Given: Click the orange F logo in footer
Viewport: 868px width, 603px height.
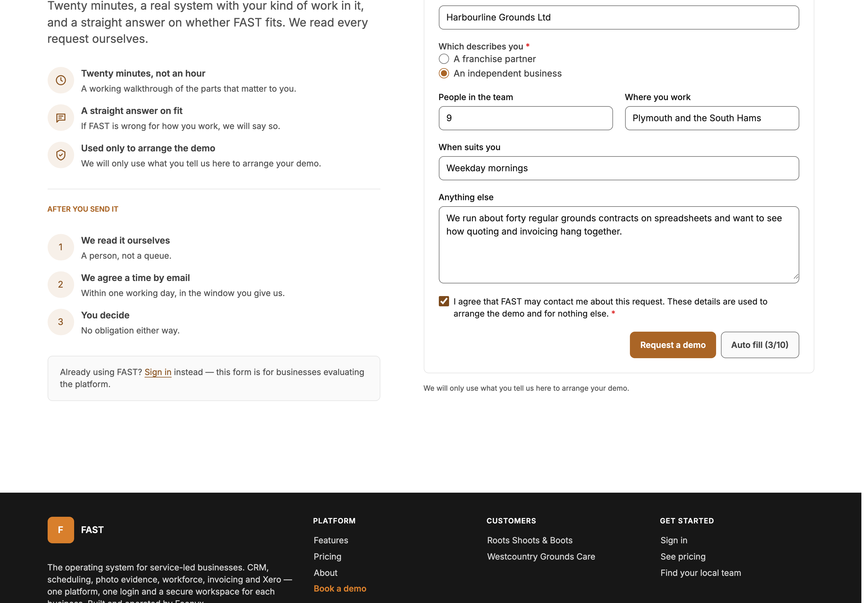Looking at the screenshot, I should coord(61,530).
